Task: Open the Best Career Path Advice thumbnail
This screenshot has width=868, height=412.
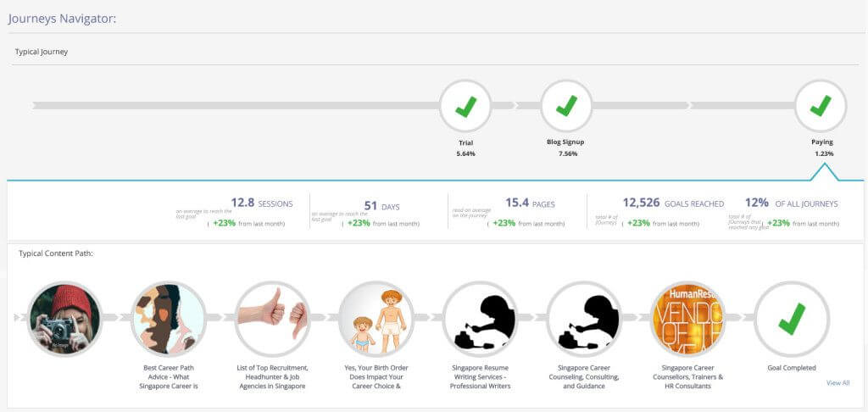Action: (x=169, y=319)
